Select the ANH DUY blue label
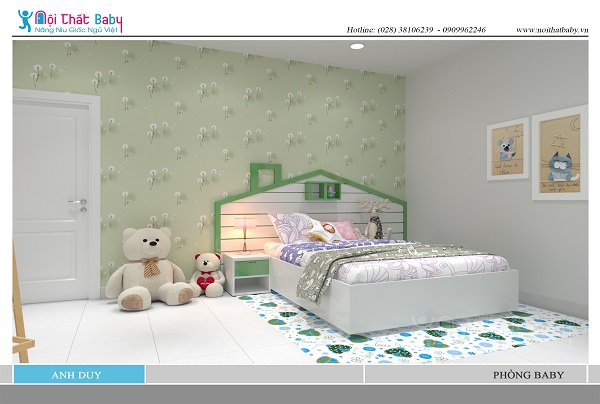Image resolution: width=600 pixels, height=404 pixels. pos(79,375)
